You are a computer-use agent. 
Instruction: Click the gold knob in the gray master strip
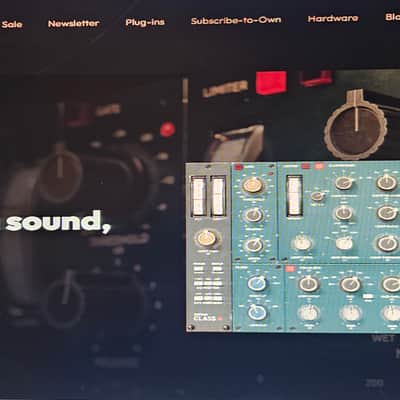[207, 238]
